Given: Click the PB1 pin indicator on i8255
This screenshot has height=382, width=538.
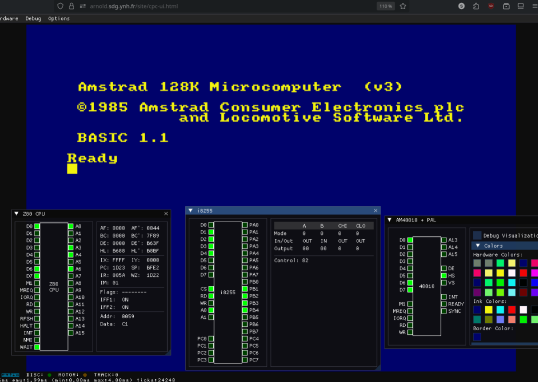Looking at the screenshot, I should [245, 289].
